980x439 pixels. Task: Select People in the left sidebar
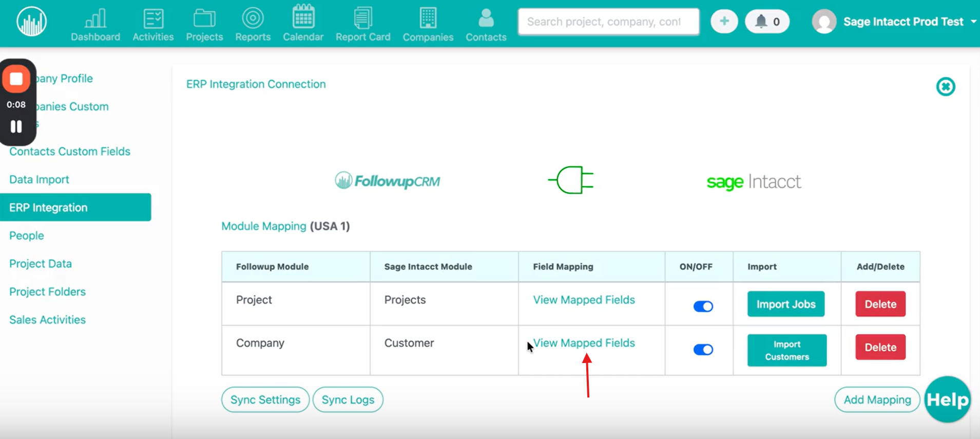pos(27,236)
